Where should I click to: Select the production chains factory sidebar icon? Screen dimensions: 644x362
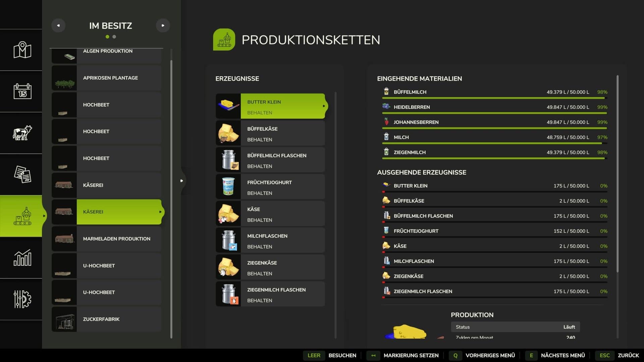point(22,216)
